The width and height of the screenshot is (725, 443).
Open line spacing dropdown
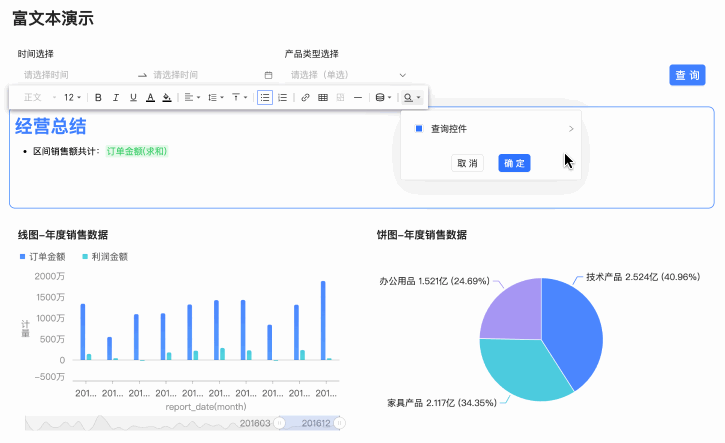point(215,98)
